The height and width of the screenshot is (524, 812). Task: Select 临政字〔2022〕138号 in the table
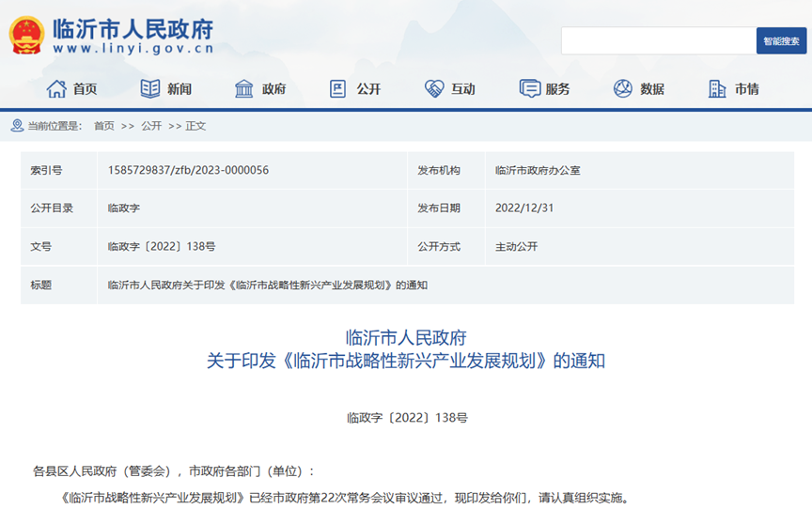tap(162, 246)
